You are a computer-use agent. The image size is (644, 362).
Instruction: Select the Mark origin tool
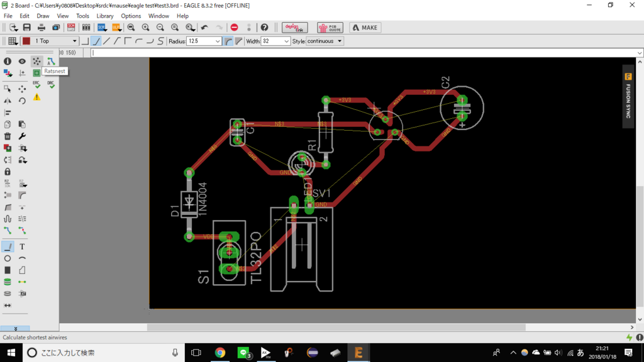[22, 73]
